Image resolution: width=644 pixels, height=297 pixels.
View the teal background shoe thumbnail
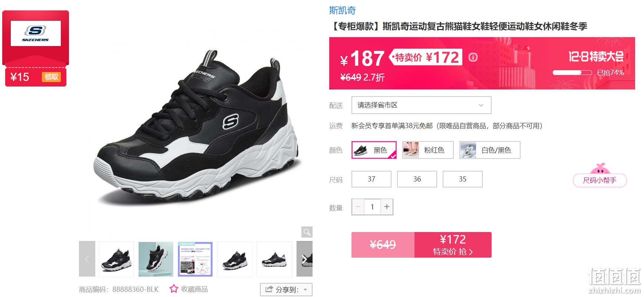click(x=156, y=259)
